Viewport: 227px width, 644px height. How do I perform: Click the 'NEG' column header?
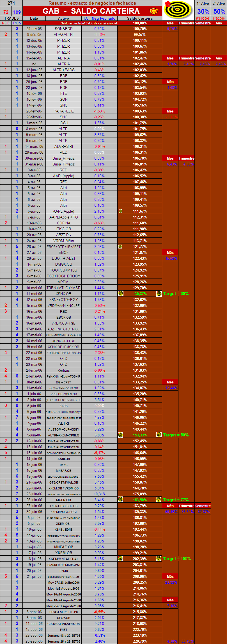click(x=6, y=23)
